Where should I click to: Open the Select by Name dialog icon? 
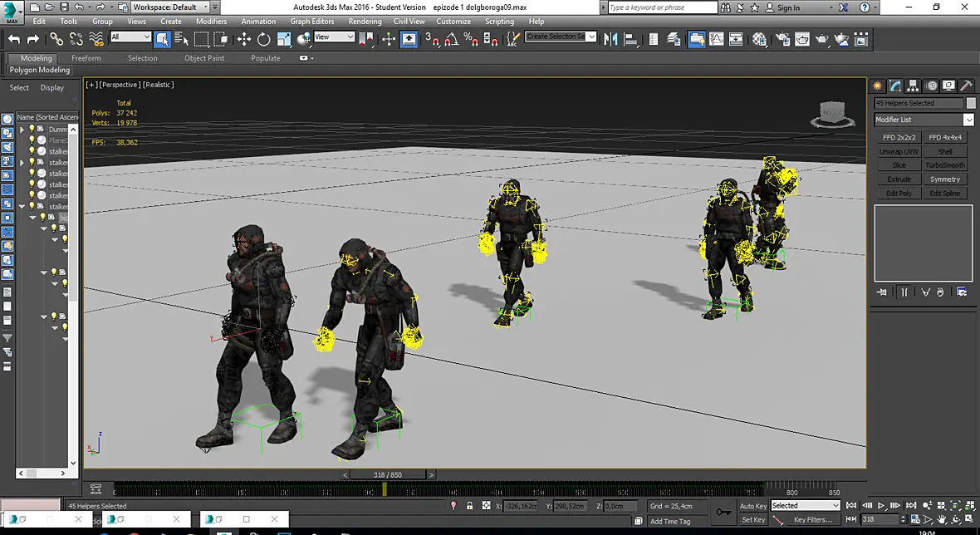(181, 39)
